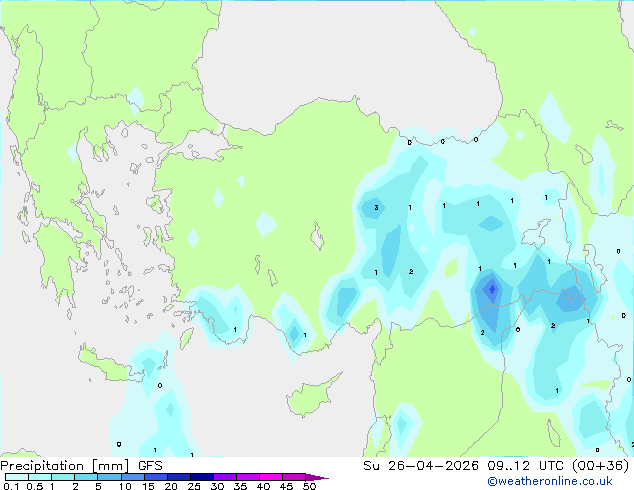Click the 'Su 26-04-2026 09..12 UTC (00+36)' timestamp

coord(496,466)
